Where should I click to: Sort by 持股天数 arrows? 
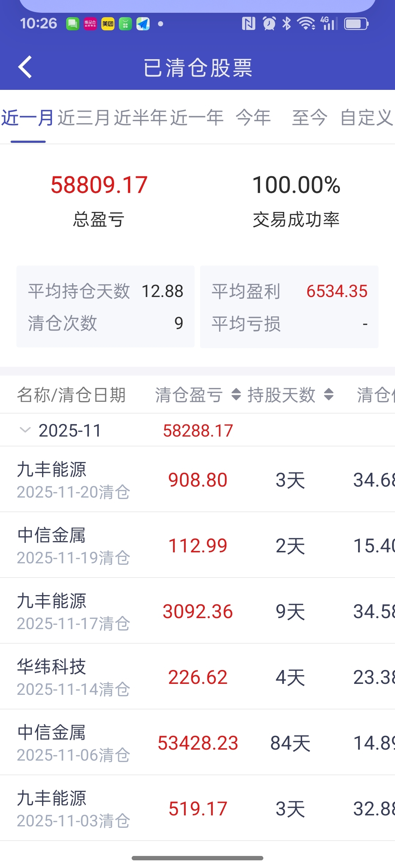click(x=329, y=395)
